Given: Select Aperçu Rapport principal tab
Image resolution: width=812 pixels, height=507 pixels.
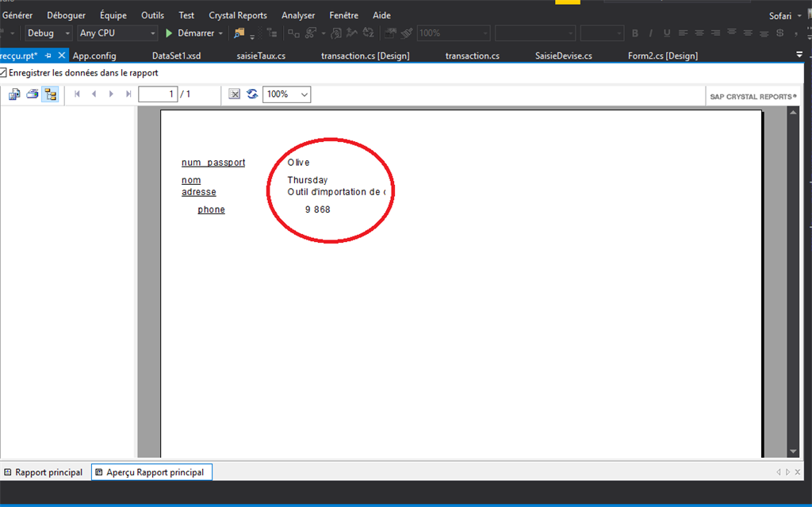Looking at the screenshot, I should click(x=151, y=472).
